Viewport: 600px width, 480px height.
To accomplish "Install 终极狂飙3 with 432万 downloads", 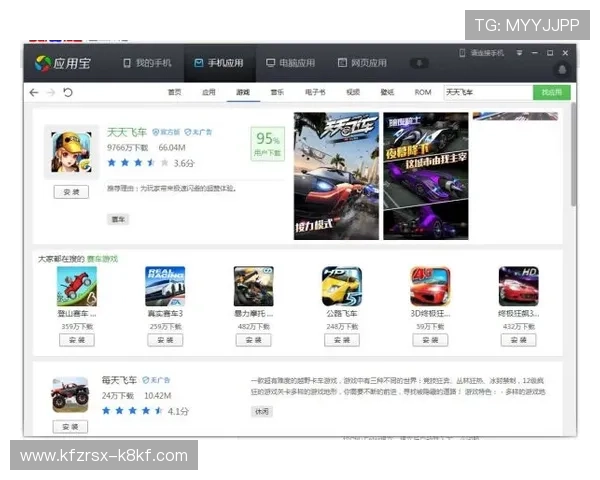I will (519, 340).
